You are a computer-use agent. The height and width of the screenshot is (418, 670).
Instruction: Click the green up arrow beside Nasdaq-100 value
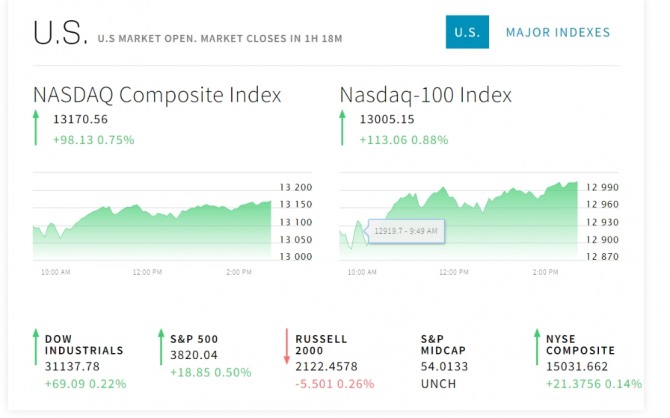coord(343,129)
